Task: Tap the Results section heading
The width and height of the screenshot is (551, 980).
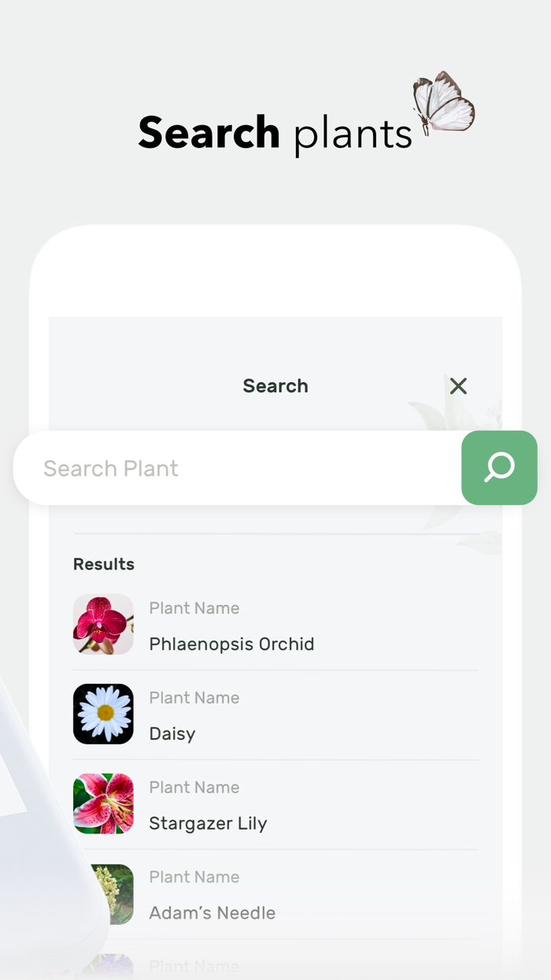Action: pos(103,564)
